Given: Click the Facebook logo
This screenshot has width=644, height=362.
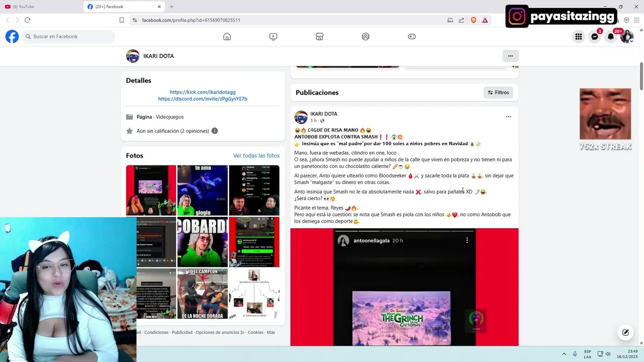Looking at the screenshot, I should click(12, 37).
